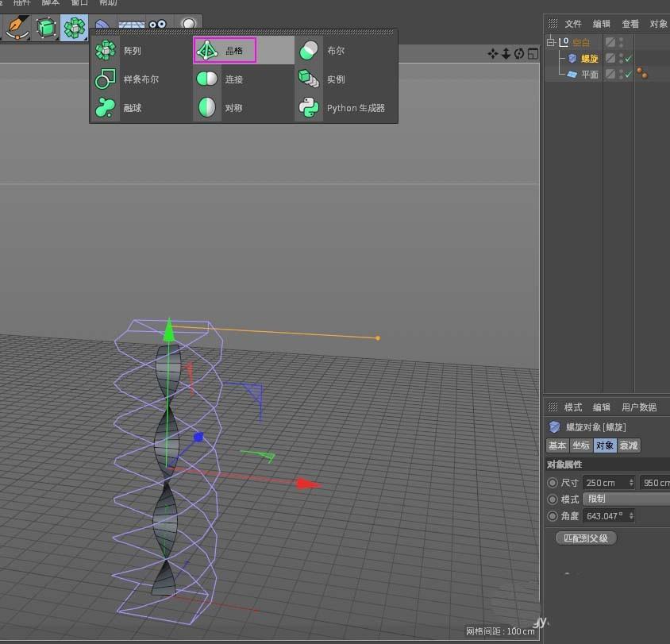Switch to the 衰减 attribute tab

pos(629,445)
